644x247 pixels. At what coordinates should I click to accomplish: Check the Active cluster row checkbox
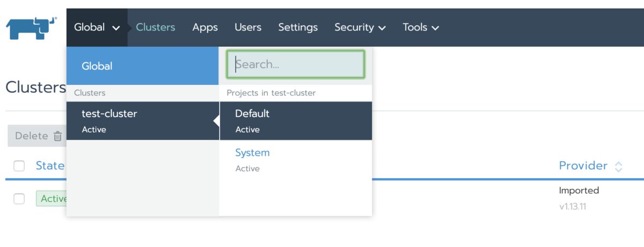19,199
